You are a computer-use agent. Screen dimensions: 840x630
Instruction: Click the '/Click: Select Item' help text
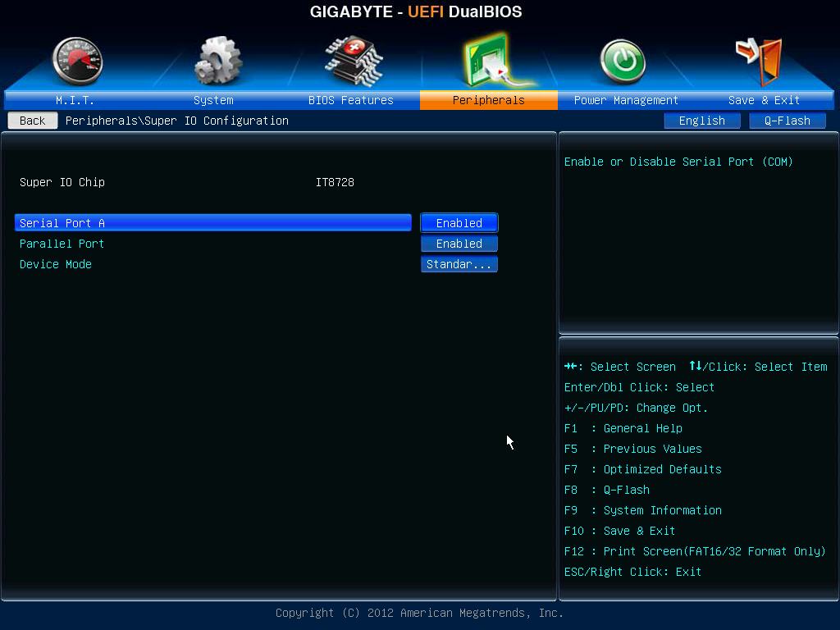(765, 367)
